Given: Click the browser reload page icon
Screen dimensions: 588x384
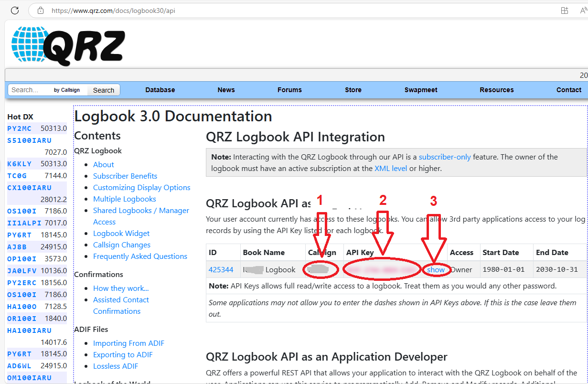Looking at the screenshot, I should pyautogui.click(x=15, y=10).
